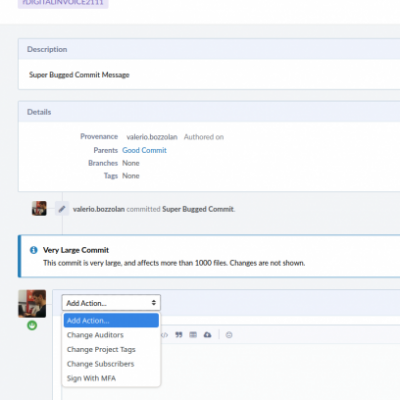The image size is (400, 400).
Task: Upload a file using the cloud icon
Action: coord(207,335)
